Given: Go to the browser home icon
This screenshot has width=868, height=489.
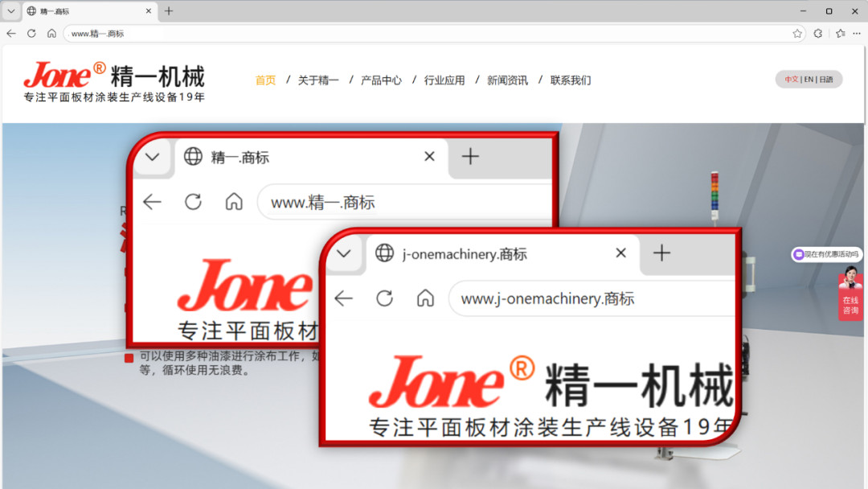Looking at the screenshot, I should [51, 33].
